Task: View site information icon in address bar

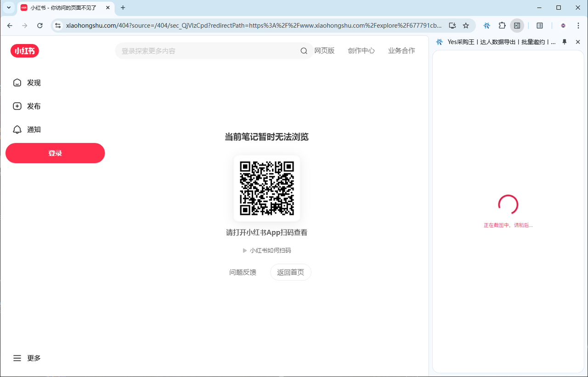Action: (x=58, y=26)
